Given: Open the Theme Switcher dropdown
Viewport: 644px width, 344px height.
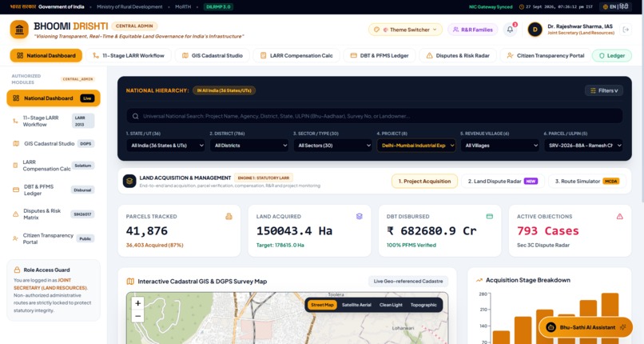Looking at the screenshot, I should 405,30.
